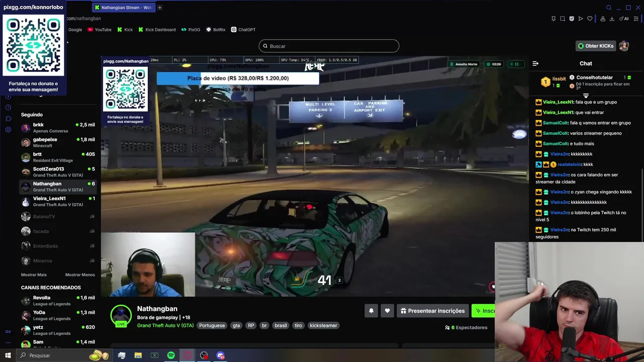
Task: Open ChatGPT bookmark
Action: [244, 30]
